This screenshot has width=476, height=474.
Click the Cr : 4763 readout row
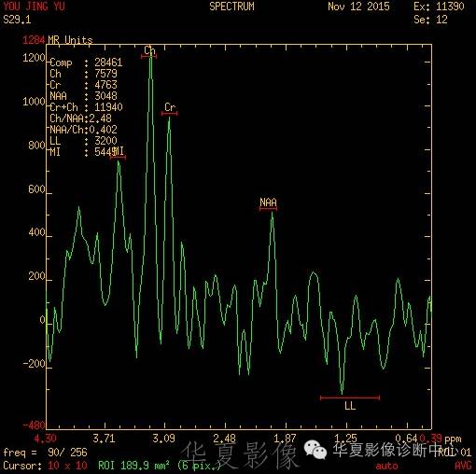(x=83, y=85)
